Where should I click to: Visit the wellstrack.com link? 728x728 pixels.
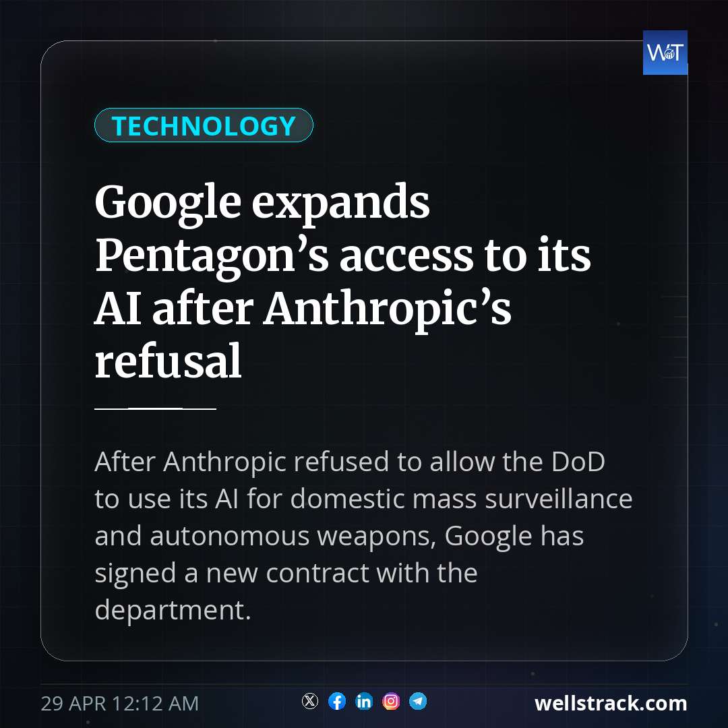pos(611,703)
